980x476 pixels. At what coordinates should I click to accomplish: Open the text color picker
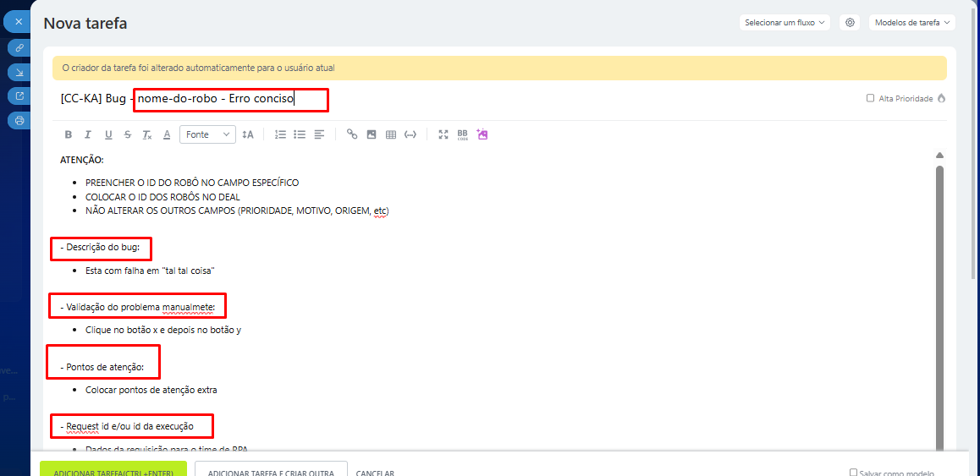pyautogui.click(x=167, y=134)
